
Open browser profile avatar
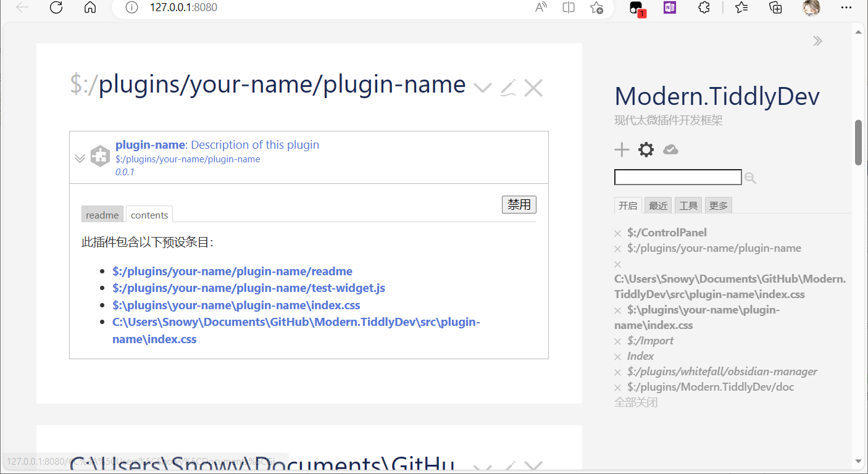coord(811,7)
